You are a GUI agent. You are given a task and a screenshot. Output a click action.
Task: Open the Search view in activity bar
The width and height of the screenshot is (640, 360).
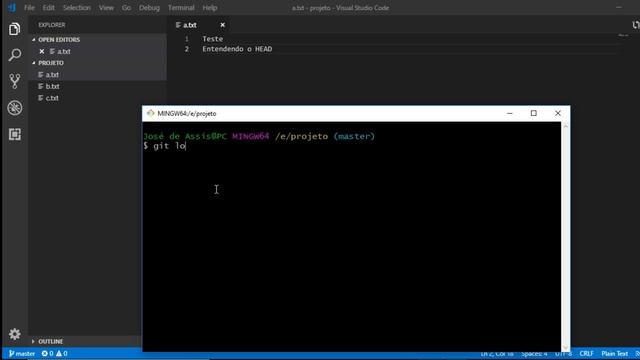[x=15, y=55]
